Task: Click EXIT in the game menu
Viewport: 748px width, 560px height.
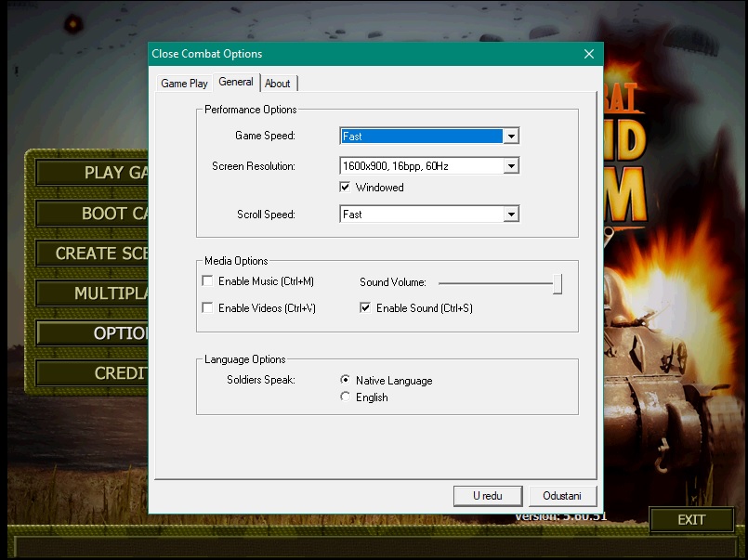Action: click(691, 519)
